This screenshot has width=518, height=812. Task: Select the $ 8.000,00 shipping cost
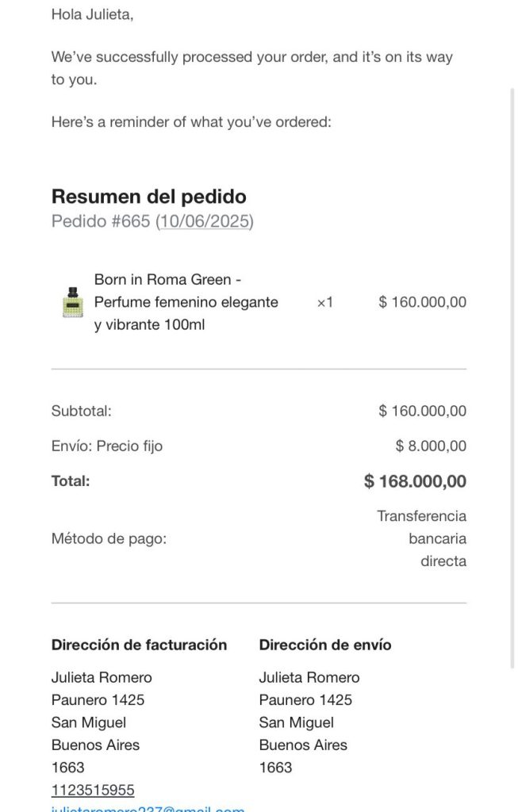coord(431,446)
